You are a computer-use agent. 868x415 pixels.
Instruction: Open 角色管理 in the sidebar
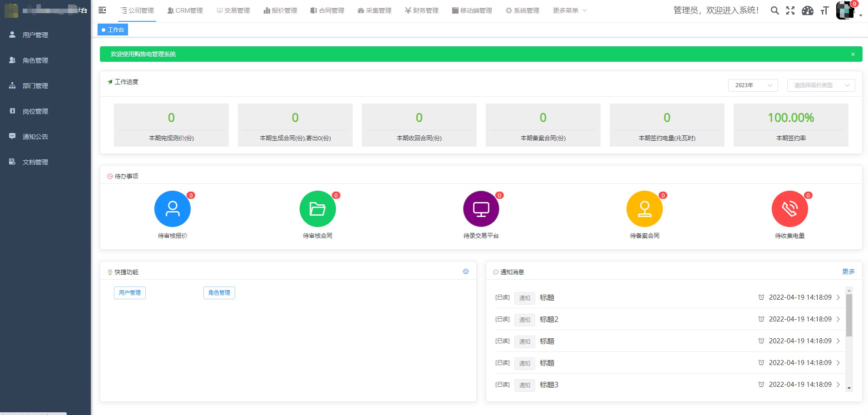point(45,60)
